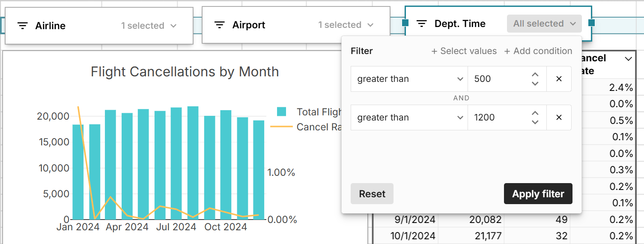This screenshot has width=644, height=244.
Task: Remove the 1200 filter condition
Action: click(559, 117)
